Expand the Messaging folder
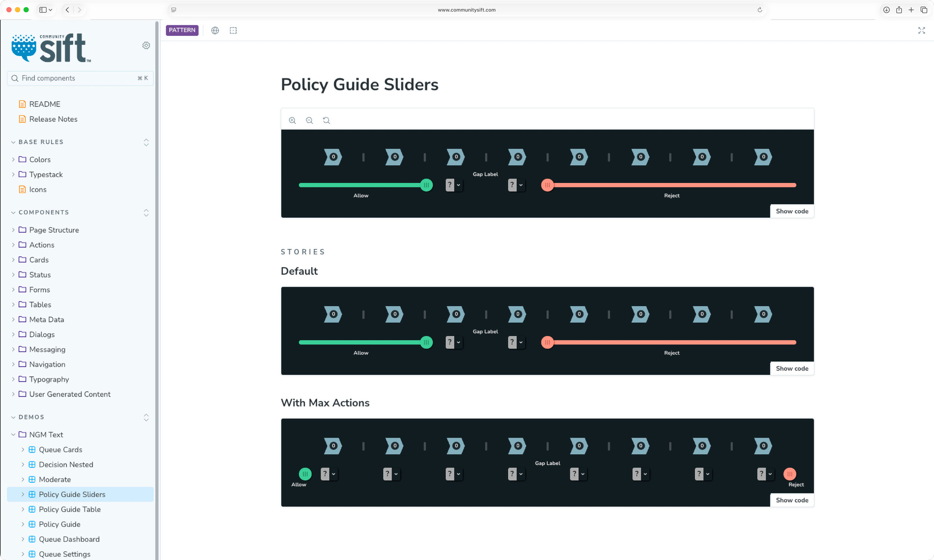Screen dimensions: 934x560 [47, 349]
